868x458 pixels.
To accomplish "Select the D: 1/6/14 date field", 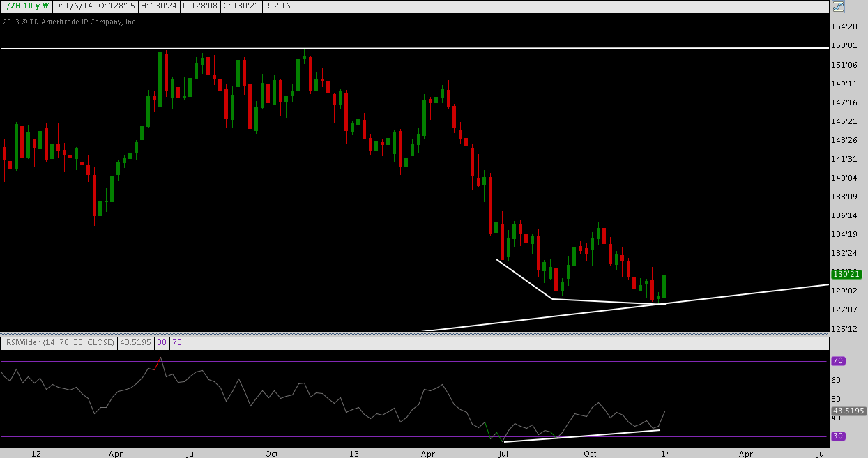I will 73,6.
